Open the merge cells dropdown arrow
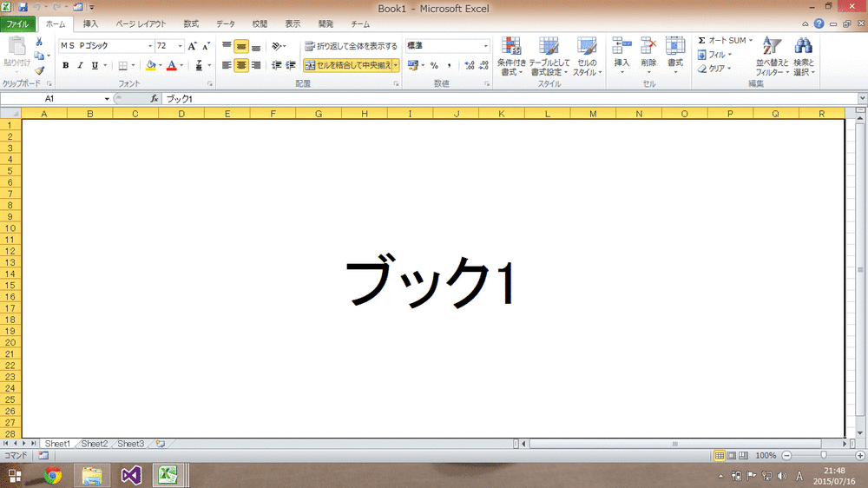 [396, 65]
